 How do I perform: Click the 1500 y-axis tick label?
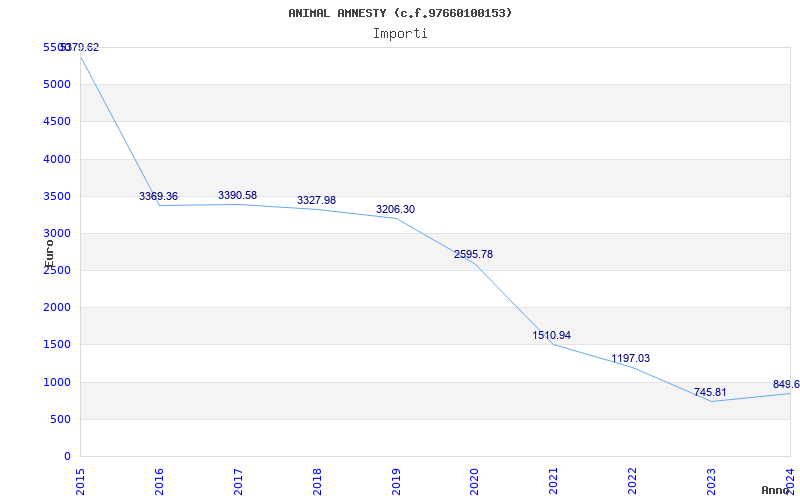(x=58, y=344)
